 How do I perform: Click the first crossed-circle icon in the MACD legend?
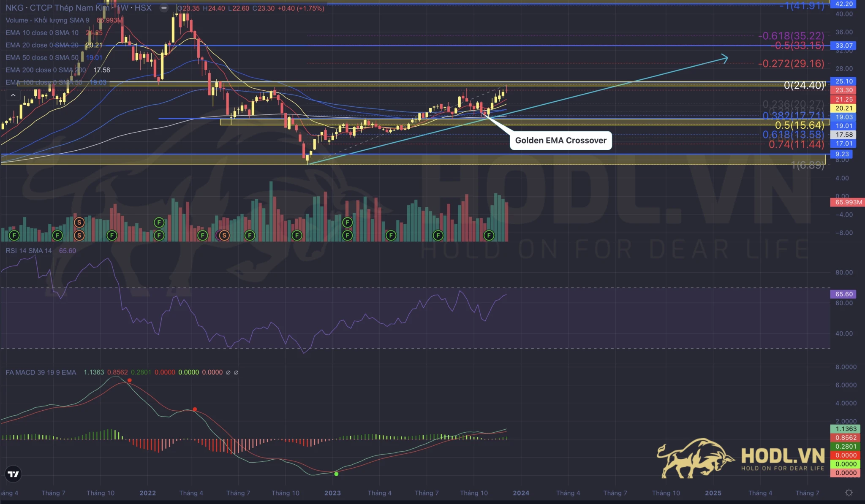(228, 372)
